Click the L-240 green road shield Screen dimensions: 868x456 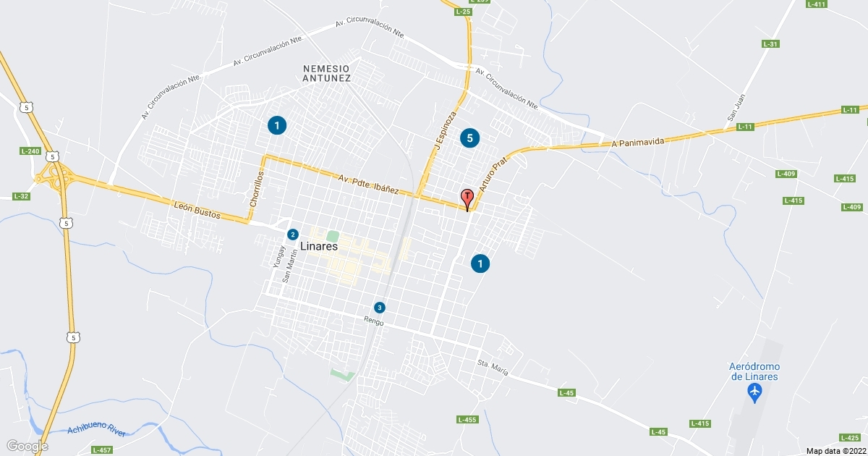tap(30, 151)
